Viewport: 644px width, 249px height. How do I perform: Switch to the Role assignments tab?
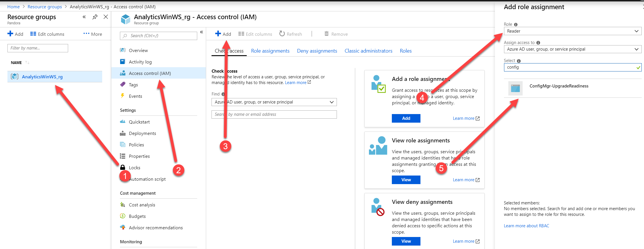click(x=270, y=51)
